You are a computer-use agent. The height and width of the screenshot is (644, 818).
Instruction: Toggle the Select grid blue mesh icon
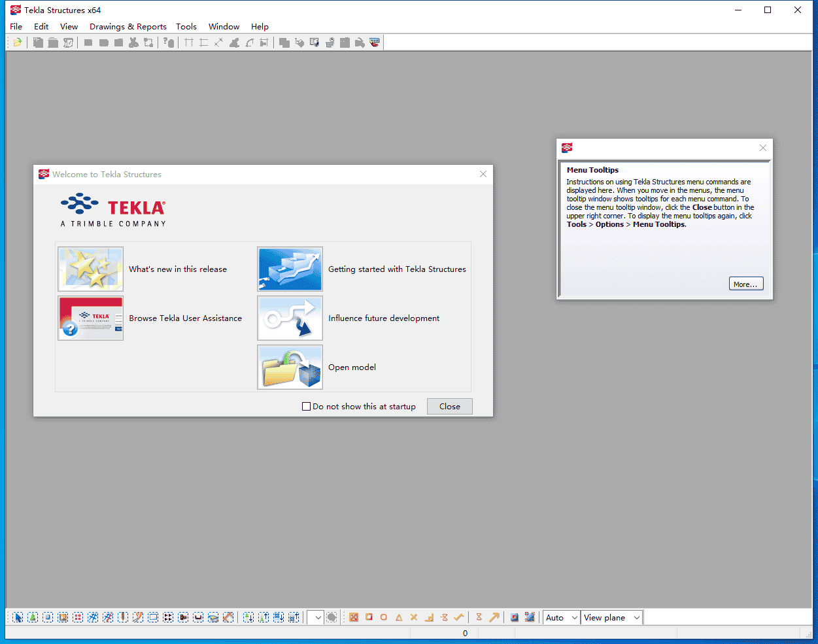click(93, 617)
